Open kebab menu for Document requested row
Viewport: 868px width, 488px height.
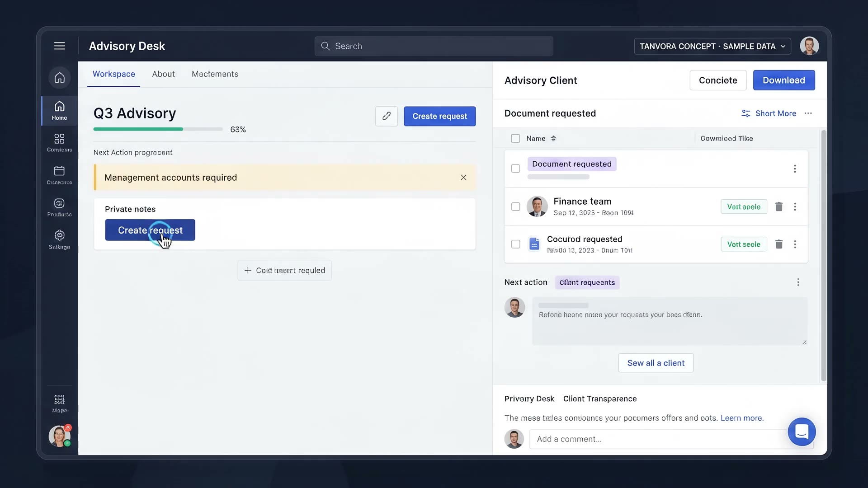coord(795,169)
